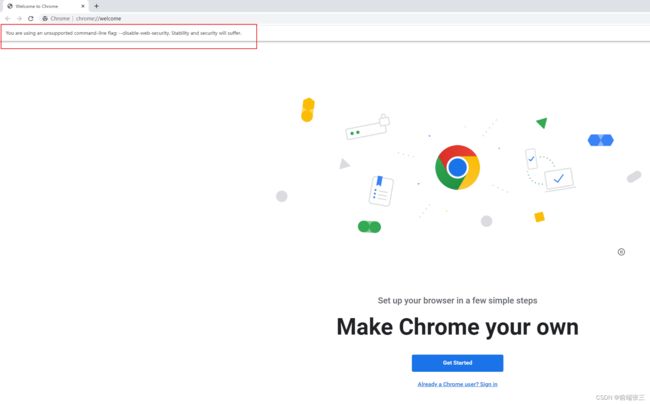Click the Forward navigation arrow
650x404 pixels.
[x=19, y=19]
